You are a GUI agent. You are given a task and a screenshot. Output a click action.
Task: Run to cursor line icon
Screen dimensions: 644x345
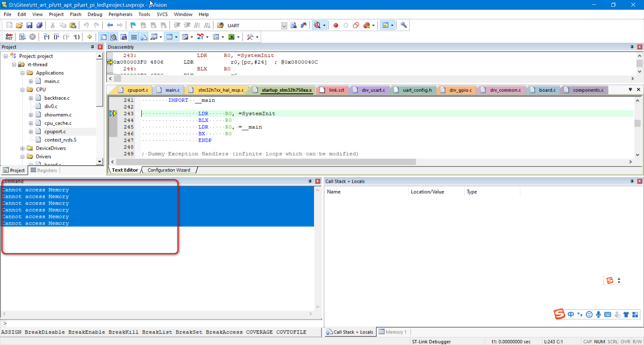click(77, 37)
